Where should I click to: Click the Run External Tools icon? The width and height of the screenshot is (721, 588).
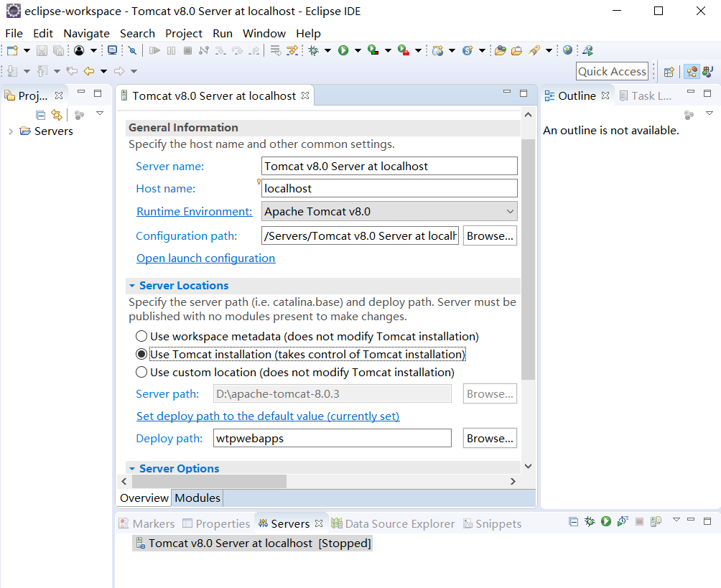[x=404, y=50]
